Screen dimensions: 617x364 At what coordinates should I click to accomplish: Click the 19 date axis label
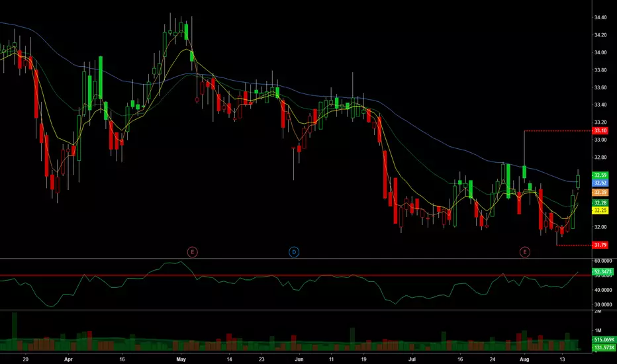coord(363,359)
